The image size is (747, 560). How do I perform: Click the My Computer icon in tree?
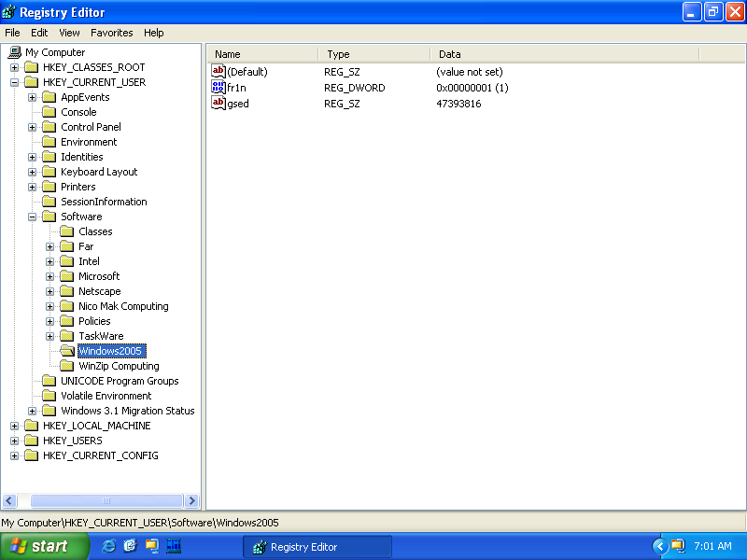click(x=15, y=52)
